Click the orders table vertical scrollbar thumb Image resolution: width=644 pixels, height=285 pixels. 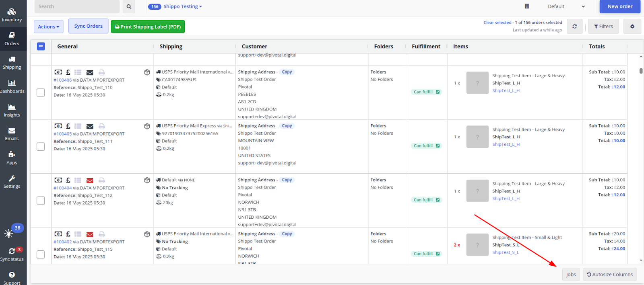click(641, 71)
